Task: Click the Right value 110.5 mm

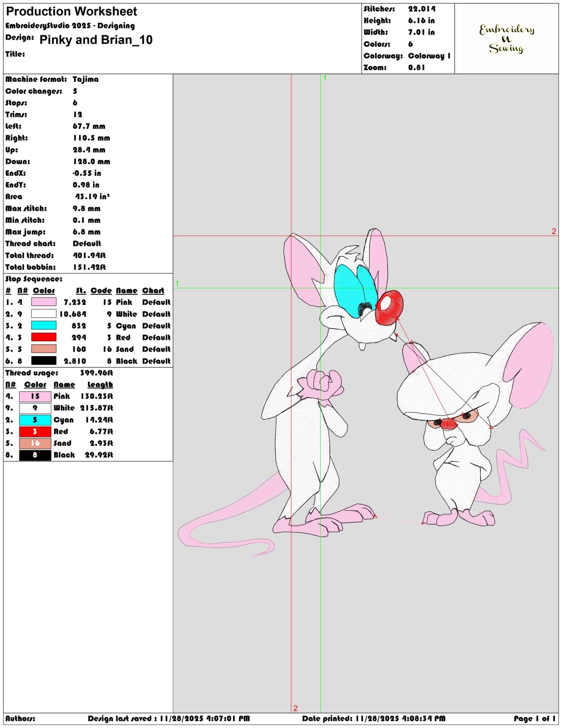Action: 91,138
